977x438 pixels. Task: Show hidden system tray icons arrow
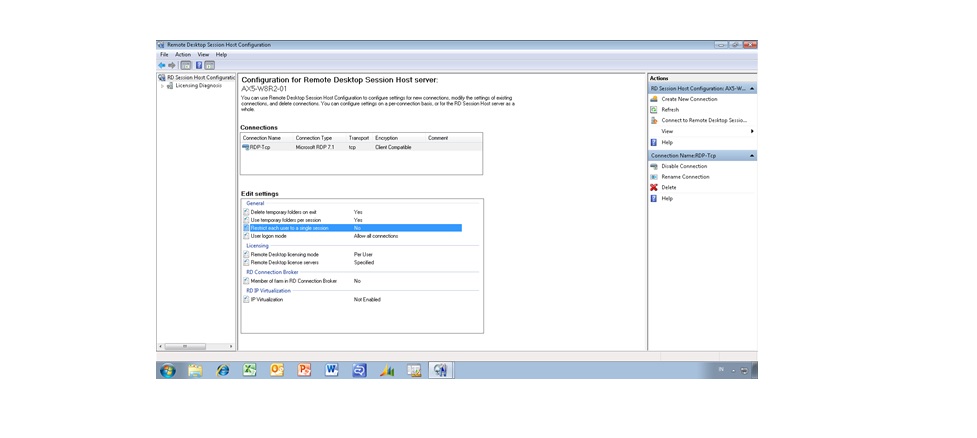734,371
